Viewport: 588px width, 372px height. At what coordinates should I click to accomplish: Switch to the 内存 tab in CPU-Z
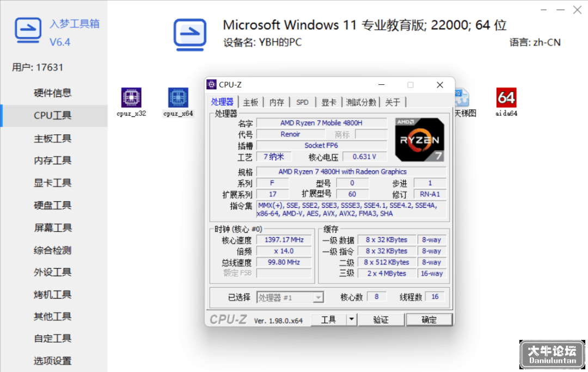[x=277, y=102]
